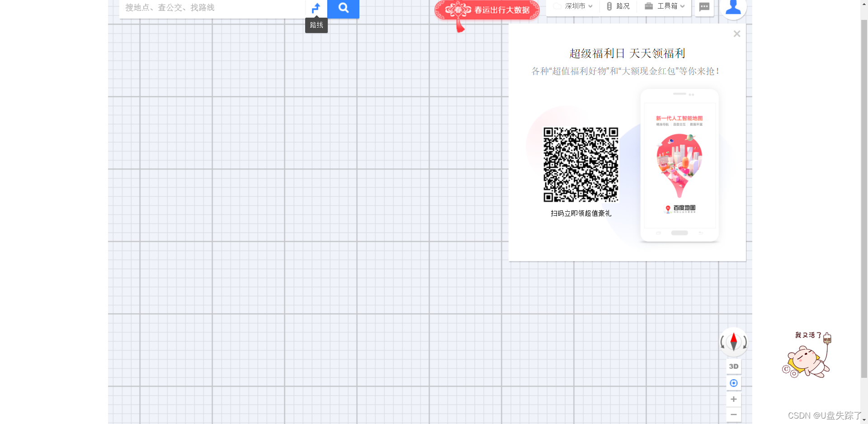
Task: Switch map to 3D view
Action: pos(733,367)
